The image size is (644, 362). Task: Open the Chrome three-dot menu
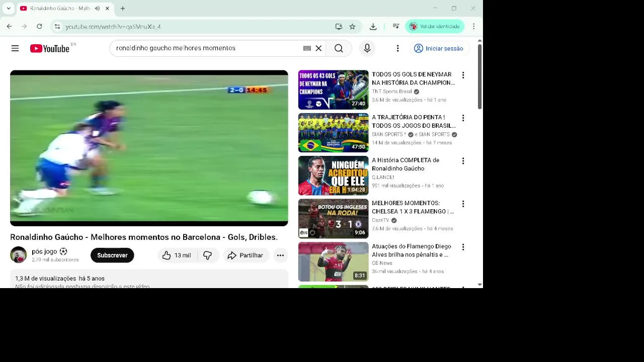tap(473, 26)
